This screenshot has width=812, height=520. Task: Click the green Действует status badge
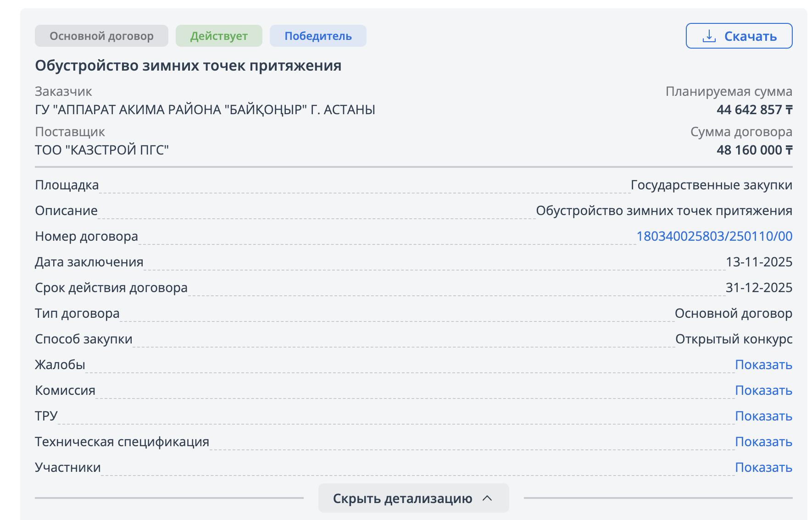(219, 36)
